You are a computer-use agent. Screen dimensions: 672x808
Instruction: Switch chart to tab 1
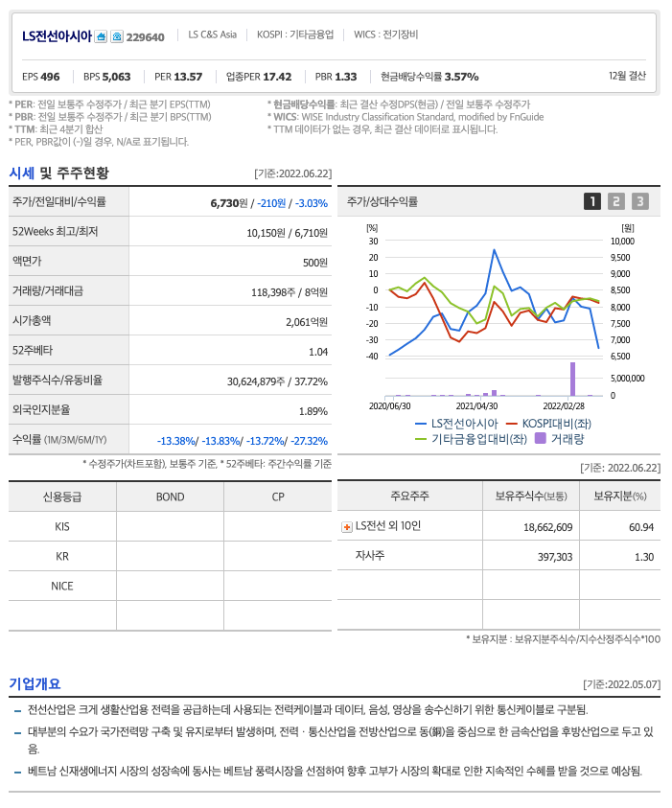tap(592, 201)
